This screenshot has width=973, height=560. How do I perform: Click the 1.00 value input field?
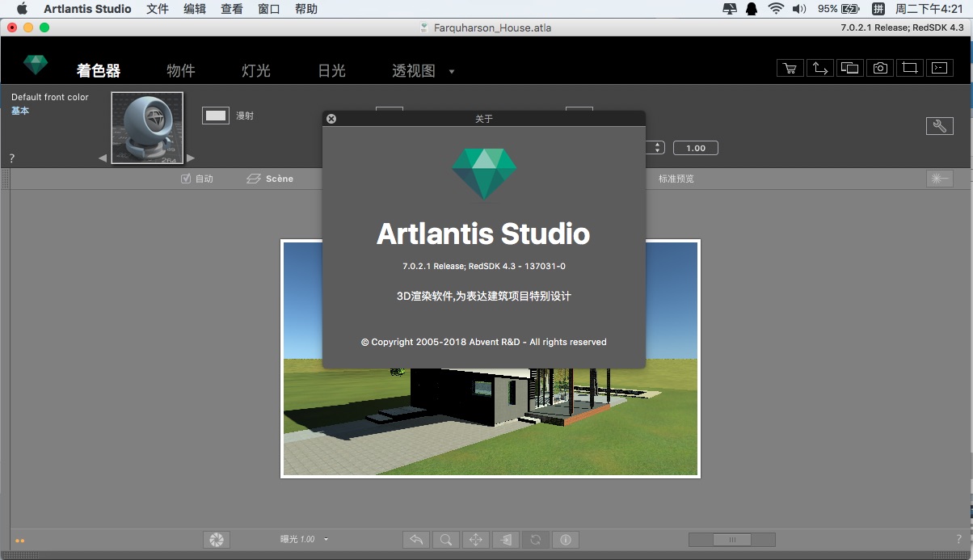696,148
